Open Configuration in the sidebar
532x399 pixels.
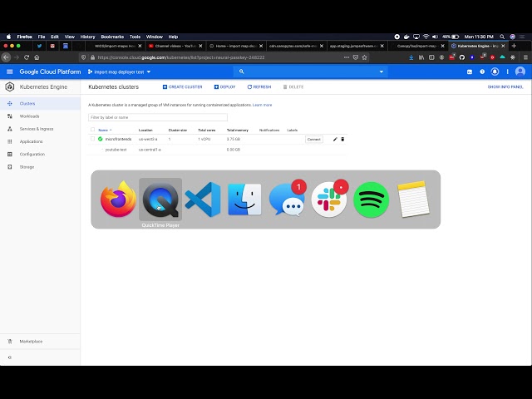coord(40,154)
